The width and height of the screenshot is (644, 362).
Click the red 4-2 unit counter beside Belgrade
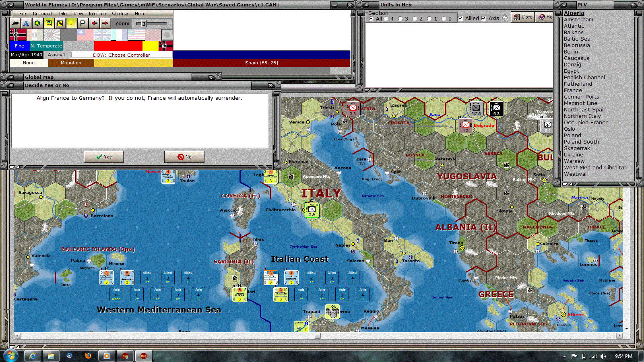(466, 125)
